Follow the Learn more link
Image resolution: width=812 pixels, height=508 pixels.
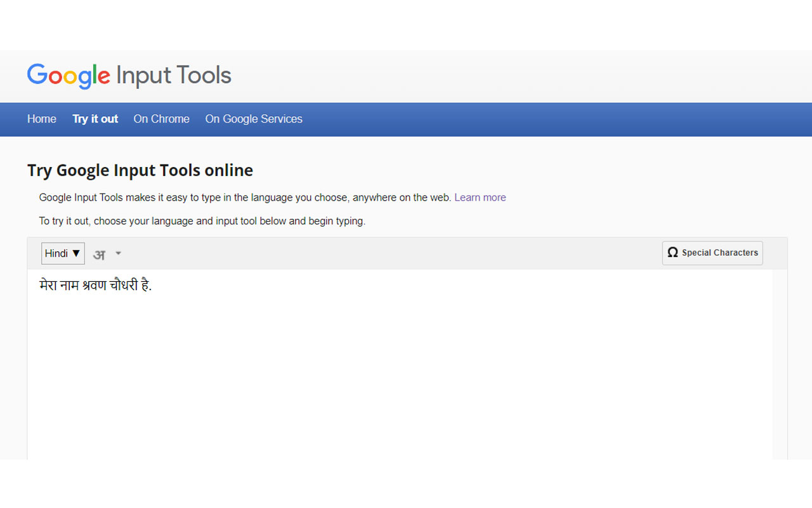(480, 197)
